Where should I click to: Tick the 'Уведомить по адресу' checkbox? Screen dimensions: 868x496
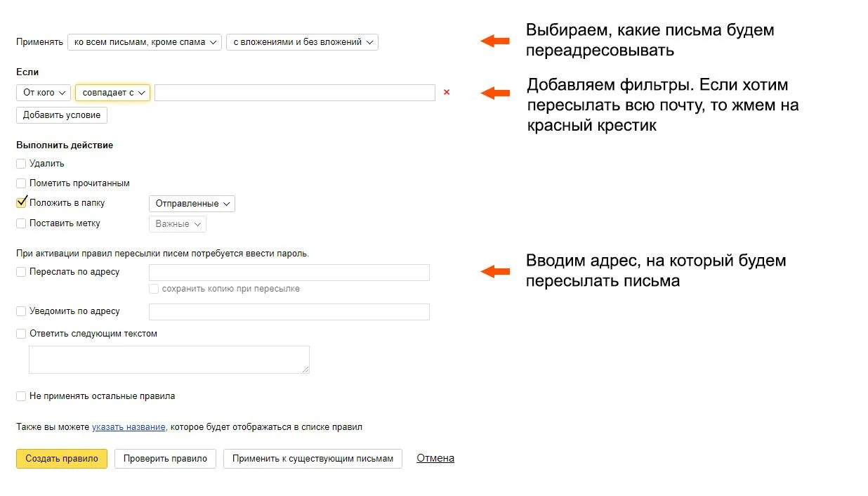click(21, 311)
